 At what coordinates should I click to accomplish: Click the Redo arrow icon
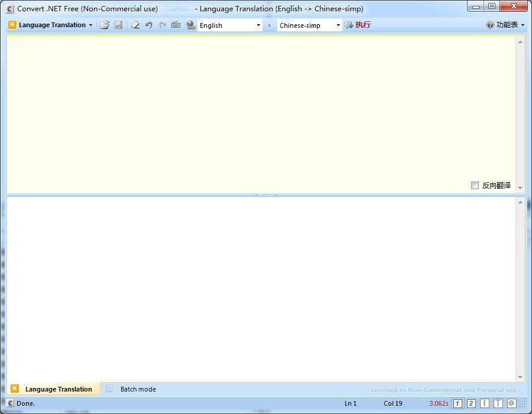click(x=163, y=25)
